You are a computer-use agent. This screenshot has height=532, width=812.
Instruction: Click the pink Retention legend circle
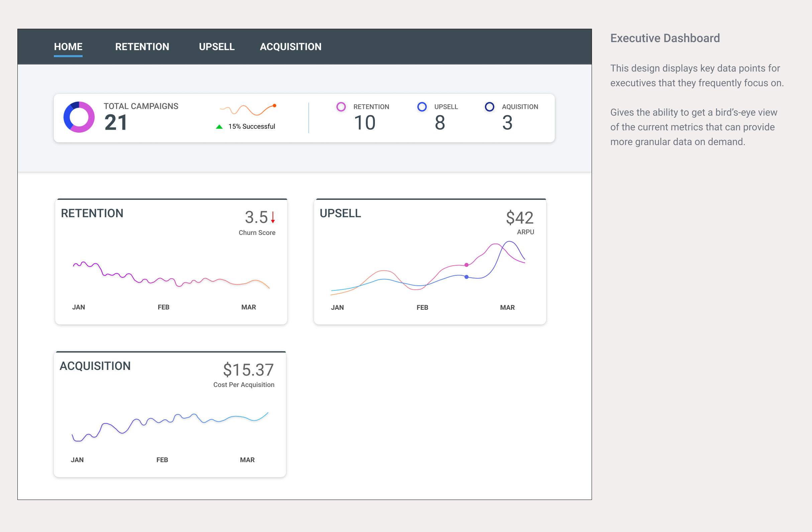click(341, 107)
